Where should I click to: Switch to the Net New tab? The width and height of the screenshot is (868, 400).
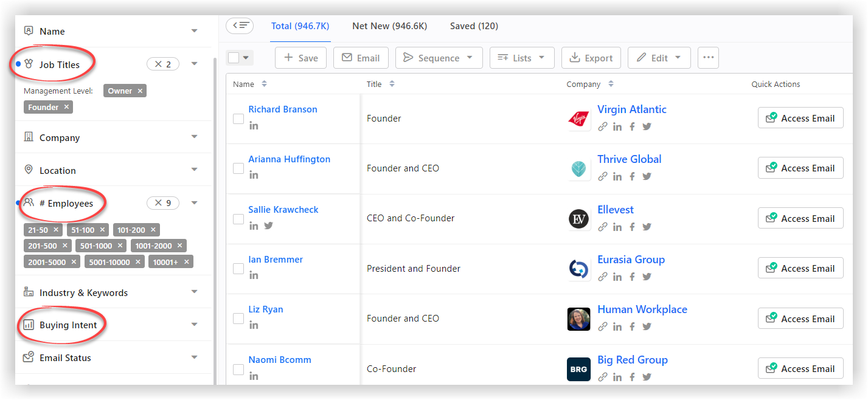coord(389,26)
